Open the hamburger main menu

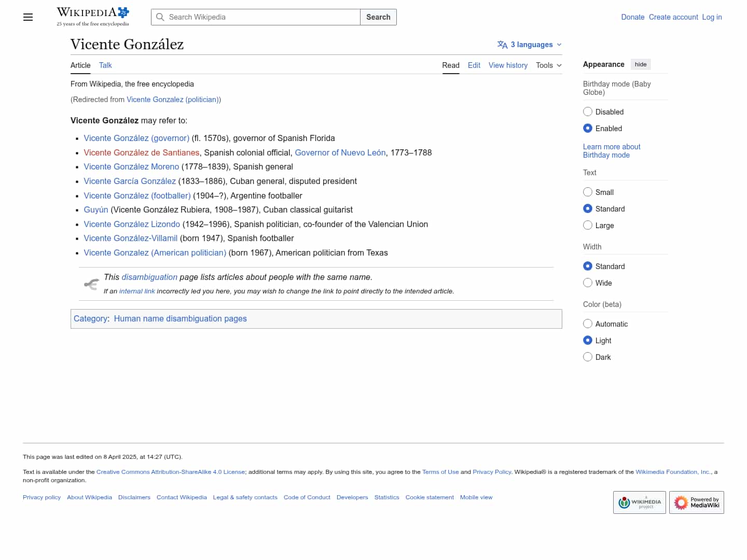pyautogui.click(x=28, y=17)
